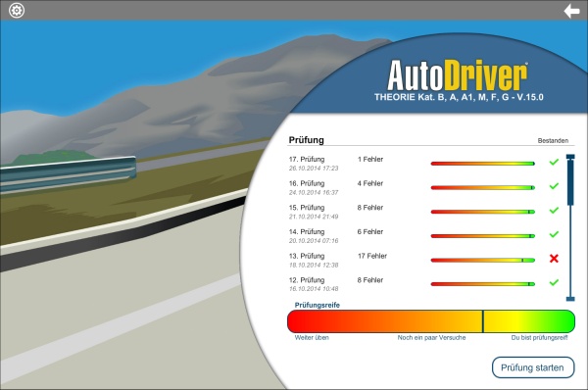The image size is (588, 390).
Task: Select the 17. Prüfung entry with 1 Fehler
Action: coord(424,163)
